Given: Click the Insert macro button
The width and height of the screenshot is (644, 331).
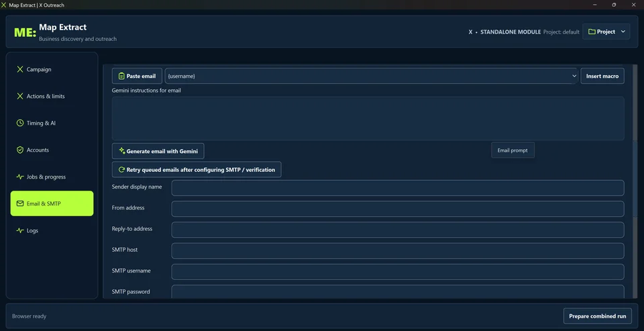Looking at the screenshot, I should pos(602,76).
